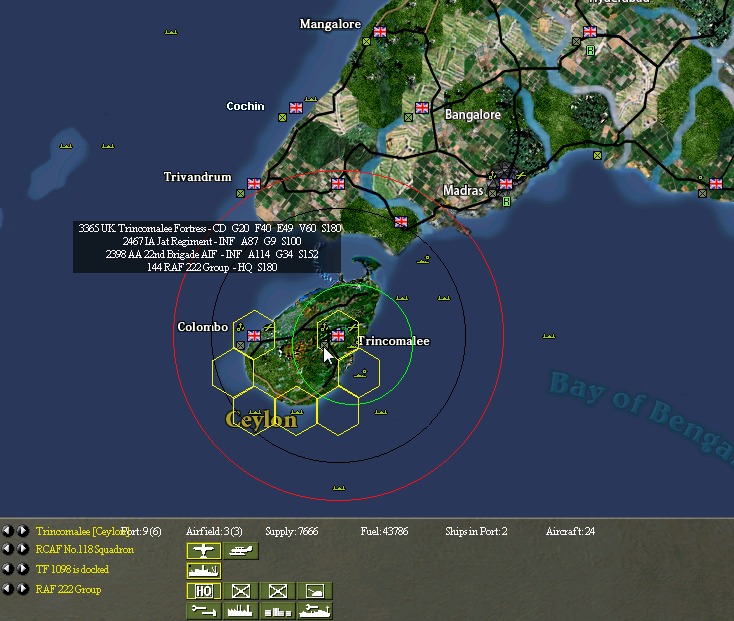The height and width of the screenshot is (621, 734).
Task: Click the Mangalore city label
Action: coord(330,24)
